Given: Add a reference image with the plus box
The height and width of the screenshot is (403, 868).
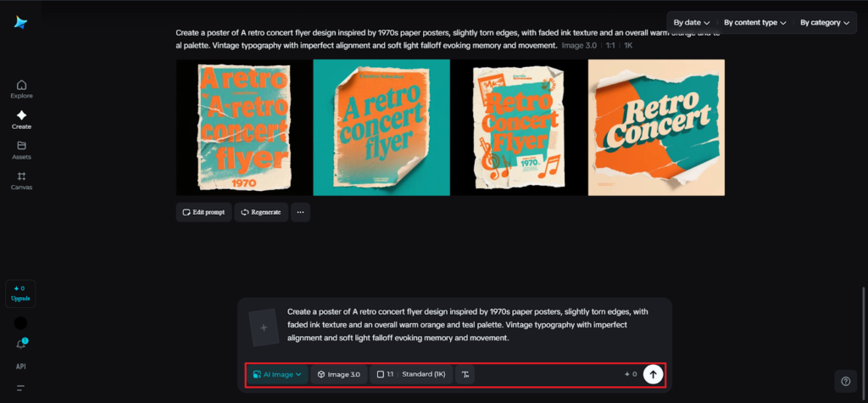Looking at the screenshot, I should click(264, 327).
